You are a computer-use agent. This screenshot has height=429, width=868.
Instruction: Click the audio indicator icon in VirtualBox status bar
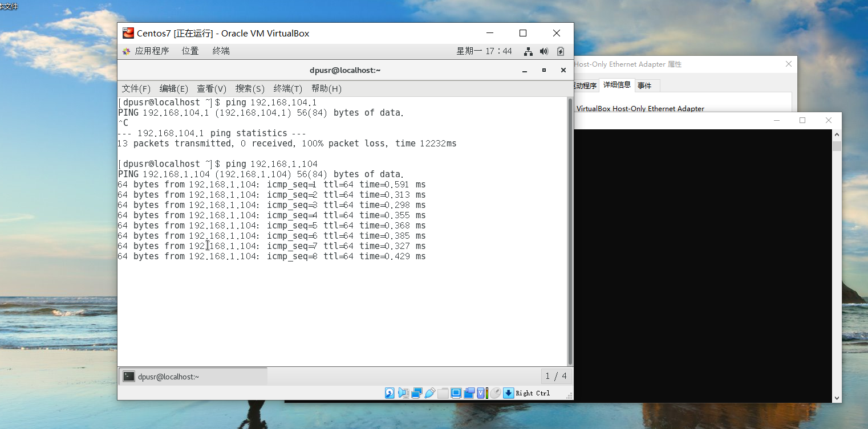click(404, 393)
